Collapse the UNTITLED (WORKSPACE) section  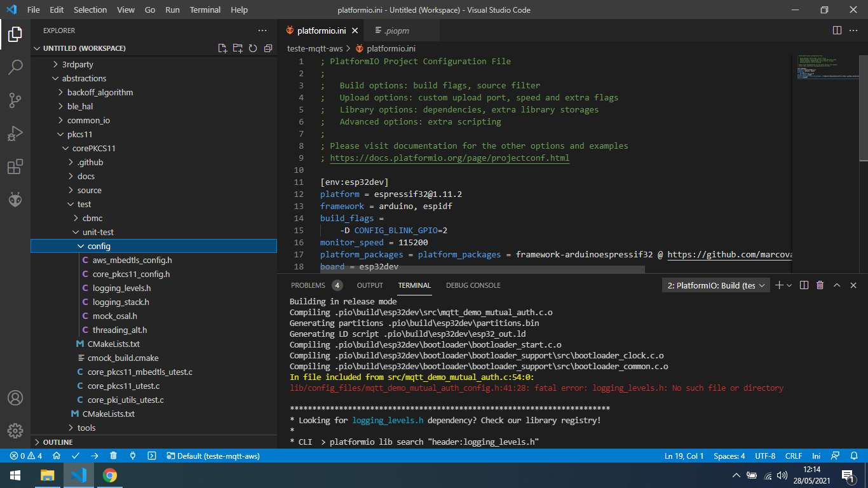pos(84,48)
